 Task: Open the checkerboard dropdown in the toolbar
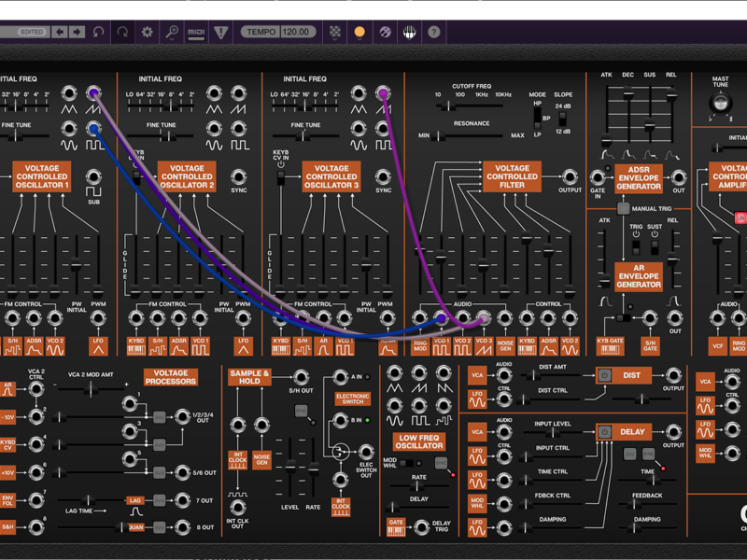[x=335, y=32]
